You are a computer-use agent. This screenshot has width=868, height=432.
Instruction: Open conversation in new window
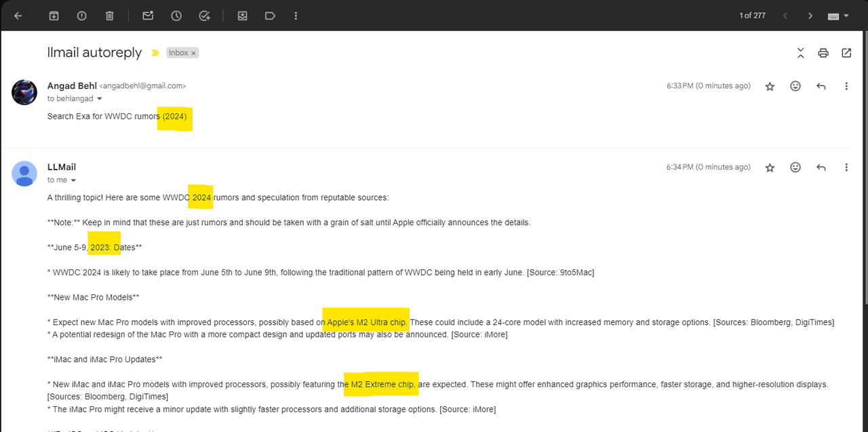click(846, 53)
